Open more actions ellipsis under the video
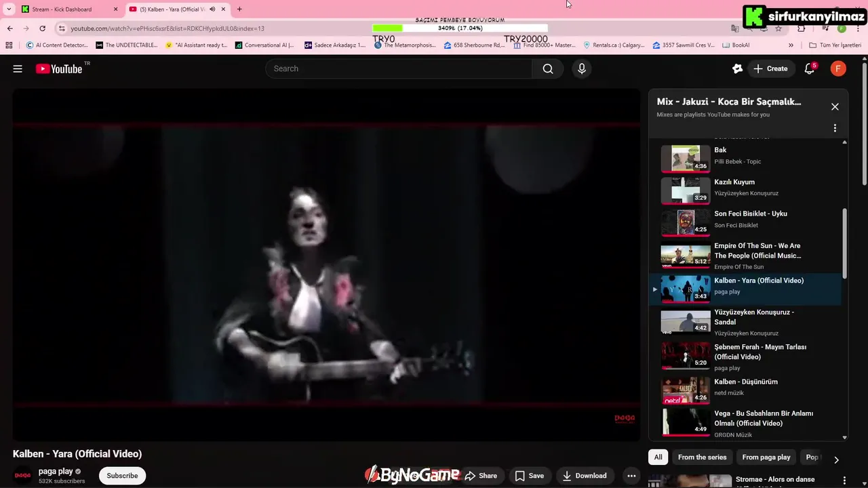 coord(631,476)
